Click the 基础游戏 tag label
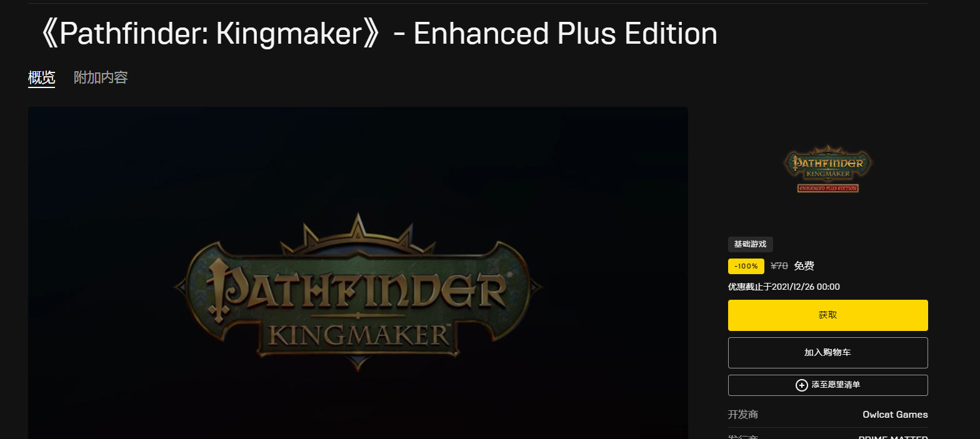This screenshot has width=980, height=439. tap(750, 244)
